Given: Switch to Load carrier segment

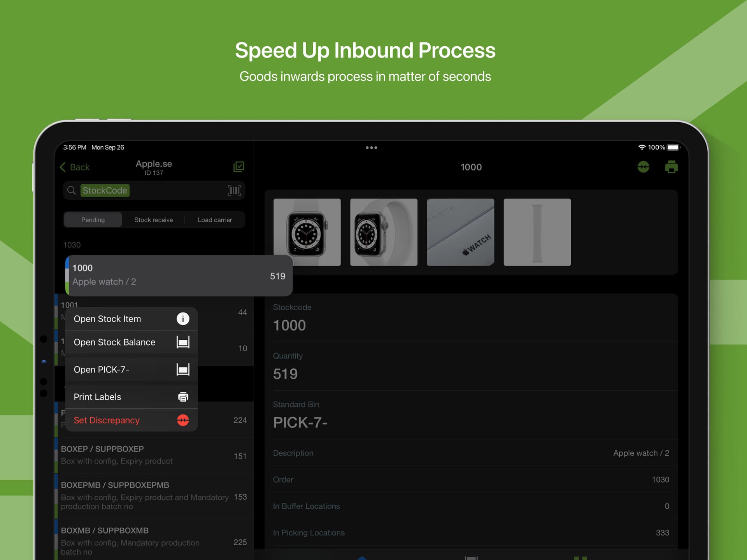Looking at the screenshot, I should [215, 220].
